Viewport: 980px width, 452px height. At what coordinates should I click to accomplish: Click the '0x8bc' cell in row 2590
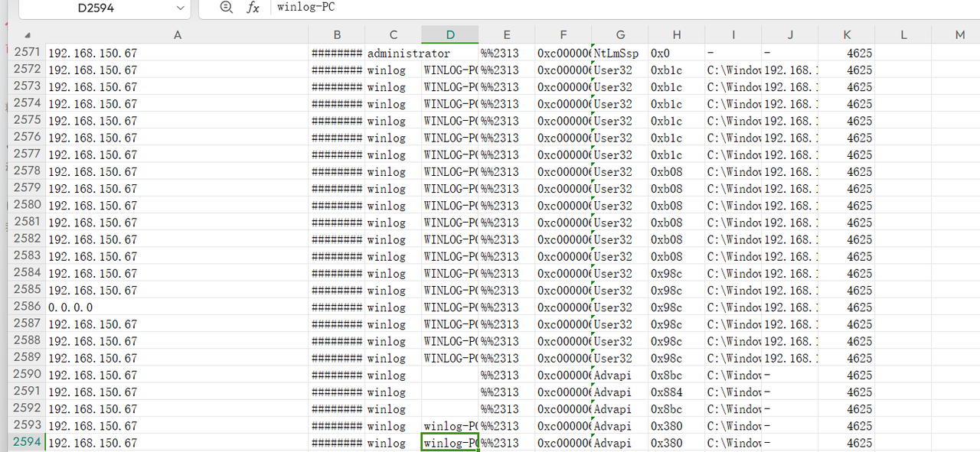(x=677, y=376)
